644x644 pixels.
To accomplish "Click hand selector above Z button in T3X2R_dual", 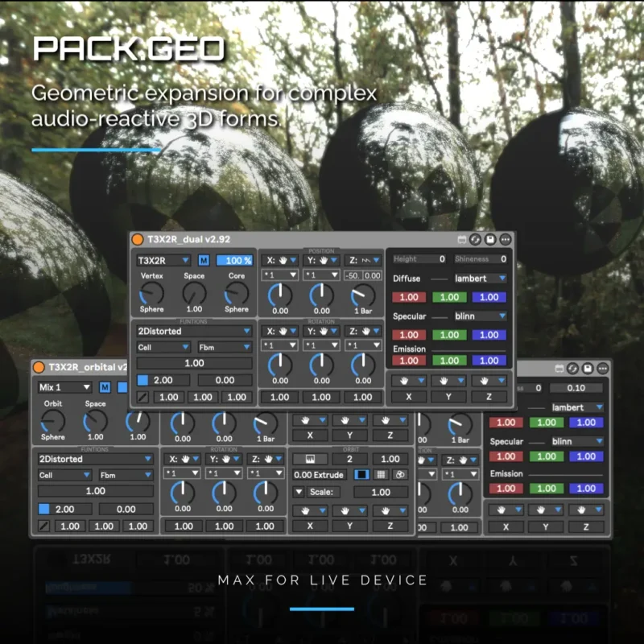I will pyautogui.click(x=489, y=381).
